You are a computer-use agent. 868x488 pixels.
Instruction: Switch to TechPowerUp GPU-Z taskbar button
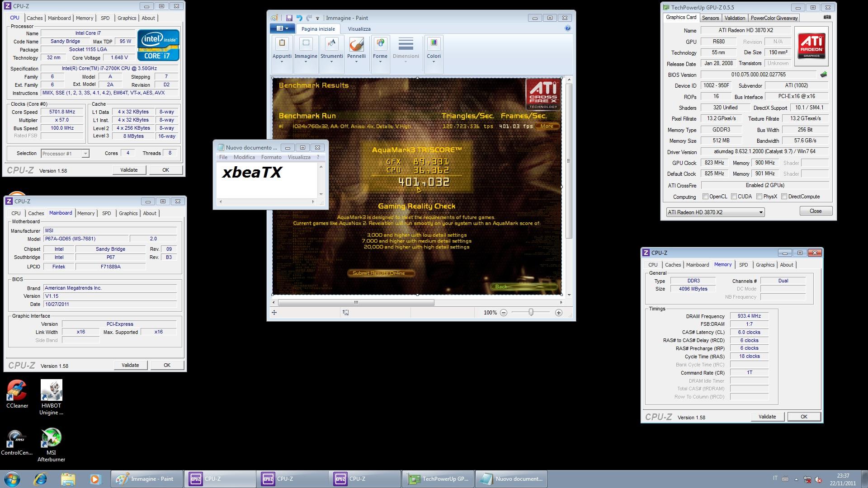[x=438, y=479]
